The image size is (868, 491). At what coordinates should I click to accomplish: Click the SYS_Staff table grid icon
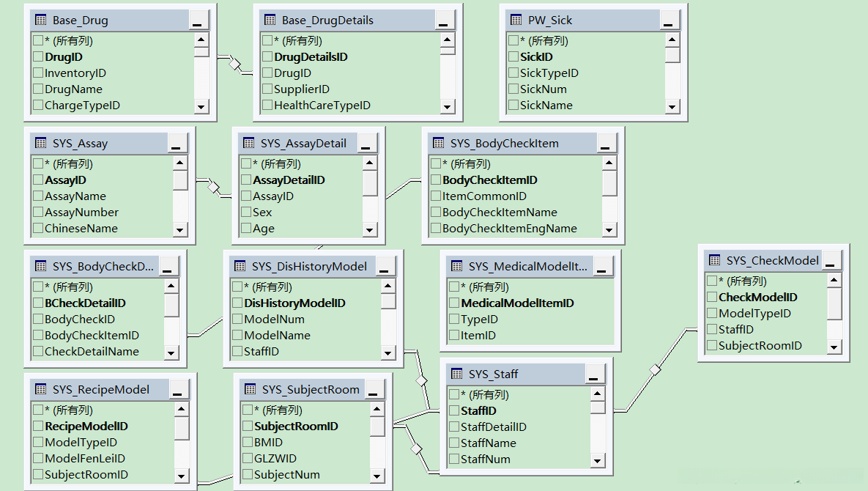pos(456,374)
